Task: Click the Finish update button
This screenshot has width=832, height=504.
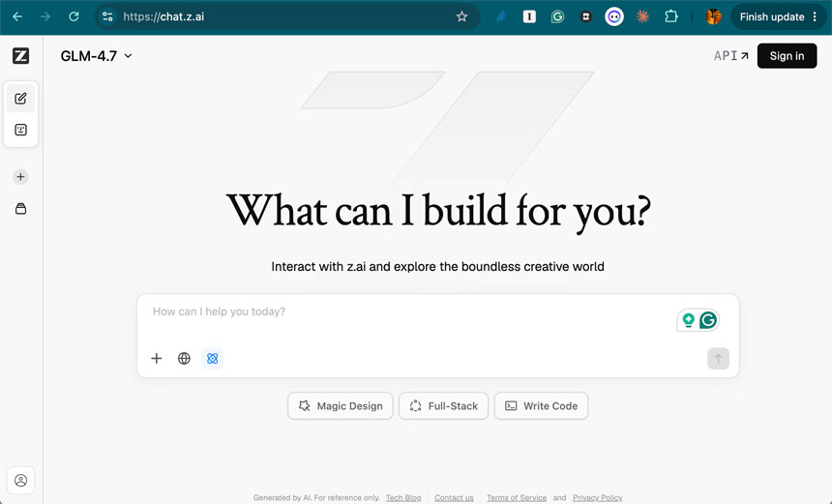Action: point(771,16)
